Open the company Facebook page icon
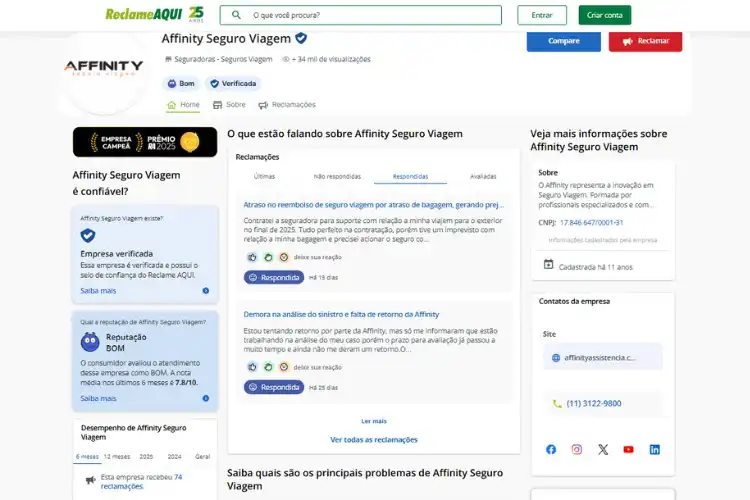The width and height of the screenshot is (750, 500). pos(551,449)
